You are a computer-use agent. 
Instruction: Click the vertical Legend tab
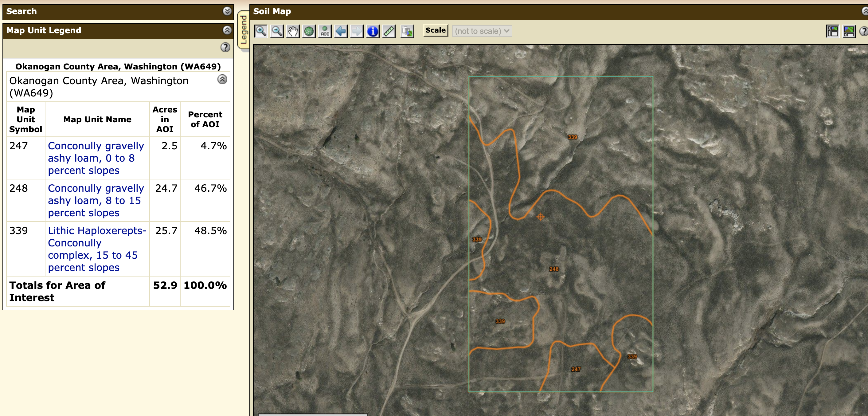tap(243, 30)
